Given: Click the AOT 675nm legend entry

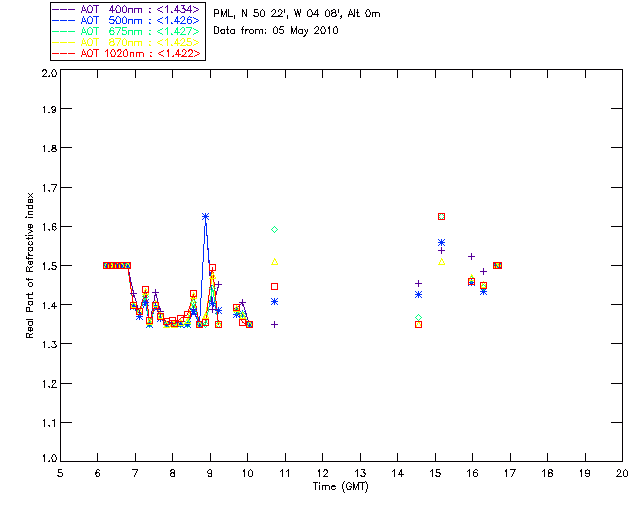Looking at the screenshot, I should point(126,31).
